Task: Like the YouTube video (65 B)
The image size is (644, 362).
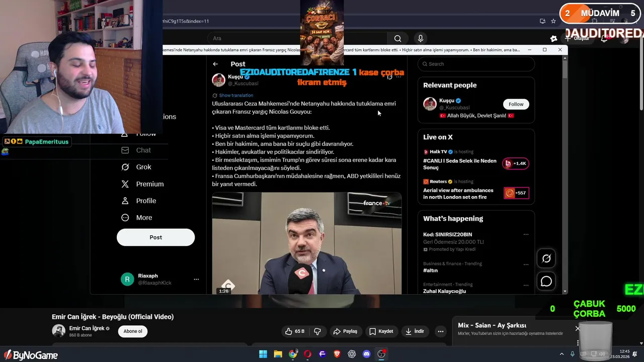Action: click(295, 331)
